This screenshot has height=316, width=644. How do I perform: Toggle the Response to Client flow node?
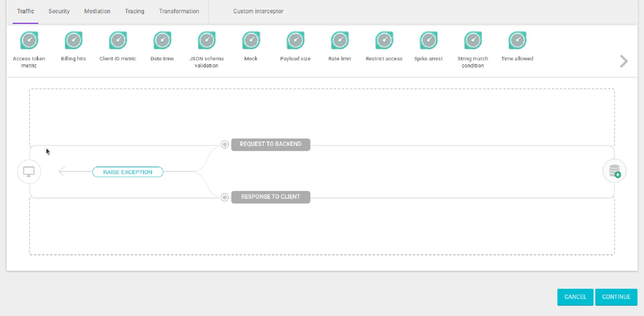[225, 197]
